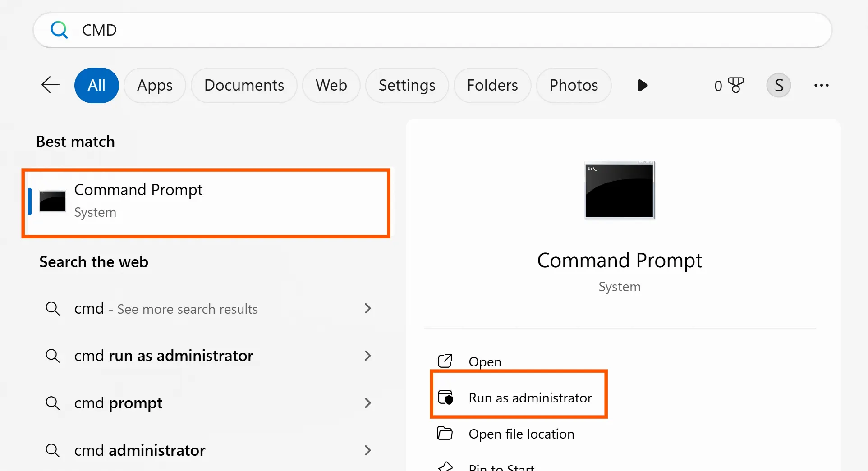The width and height of the screenshot is (868, 471).
Task: Click the Open external-link icon
Action: 445,361
